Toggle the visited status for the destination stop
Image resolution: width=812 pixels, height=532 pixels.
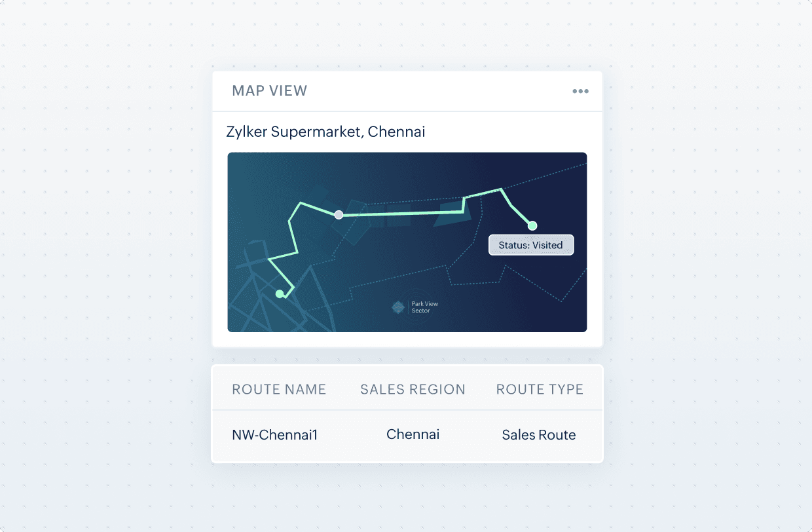click(x=531, y=244)
